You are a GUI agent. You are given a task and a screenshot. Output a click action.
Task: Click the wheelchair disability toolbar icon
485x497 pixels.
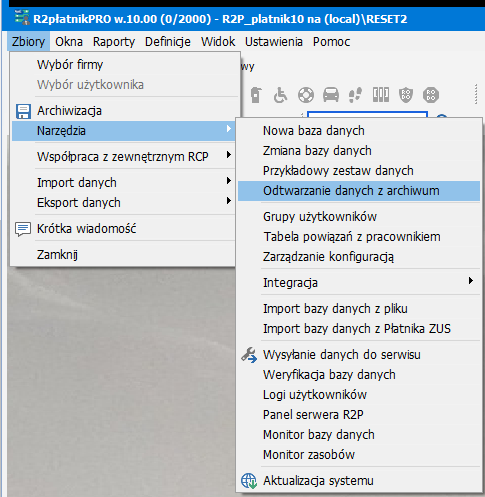coord(280,95)
